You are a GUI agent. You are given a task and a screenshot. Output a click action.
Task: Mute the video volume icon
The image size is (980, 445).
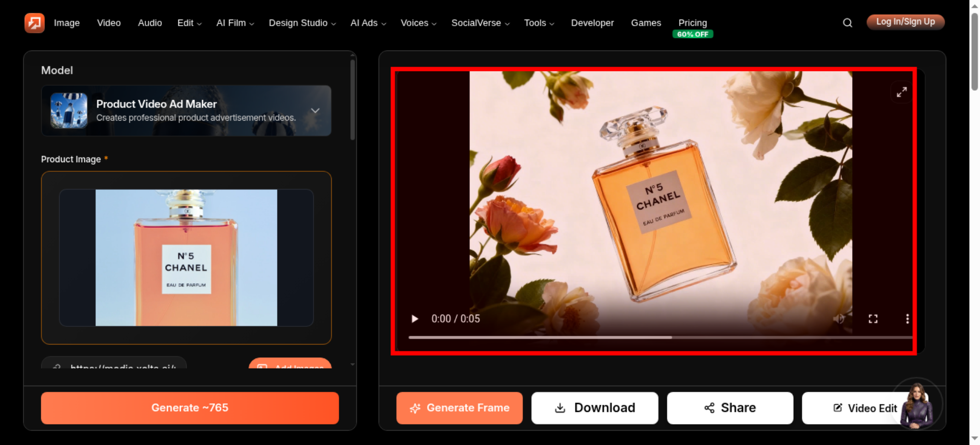click(x=838, y=319)
